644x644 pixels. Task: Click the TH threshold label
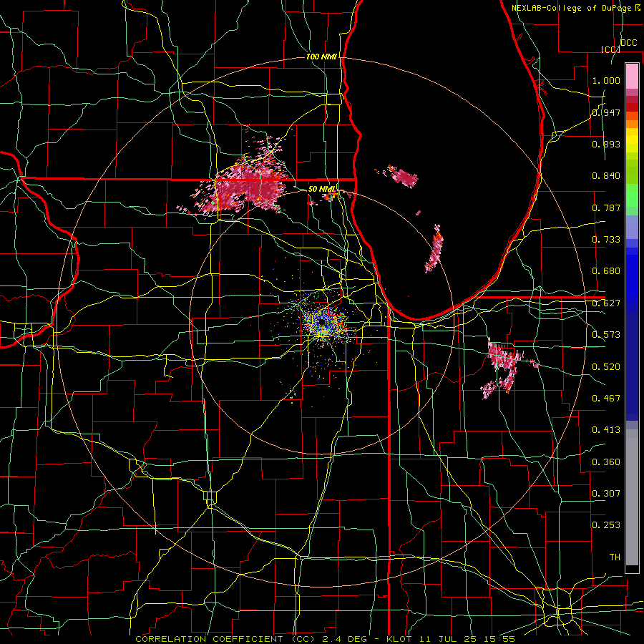pyautogui.click(x=615, y=557)
